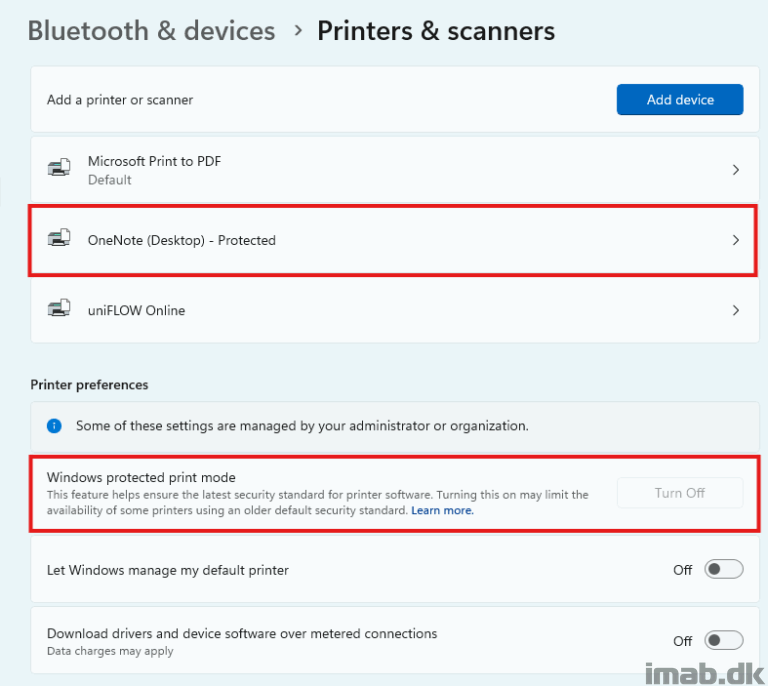
Task: Select the Microsoft Print to PDF text
Action: (154, 161)
